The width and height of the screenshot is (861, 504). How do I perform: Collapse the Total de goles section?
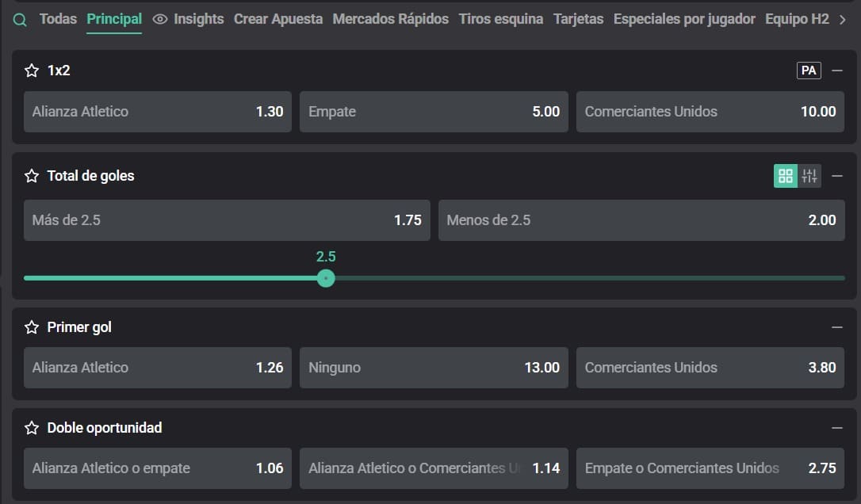837,176
